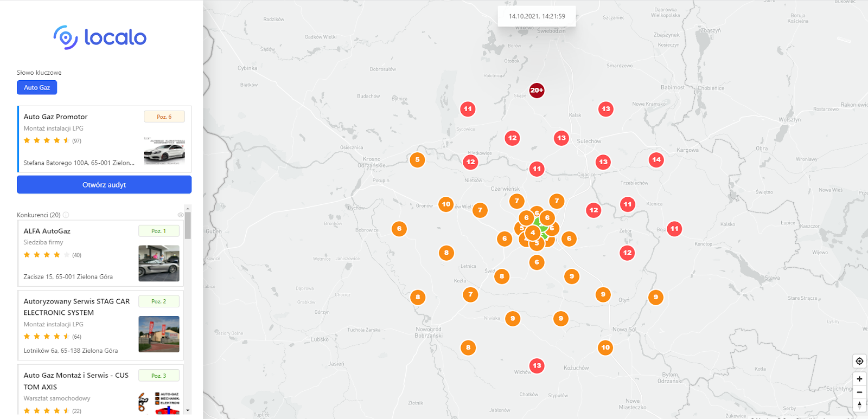Zoom out using the map minus button
This screenshot has height=419, width=868.
tap(859, 392)
